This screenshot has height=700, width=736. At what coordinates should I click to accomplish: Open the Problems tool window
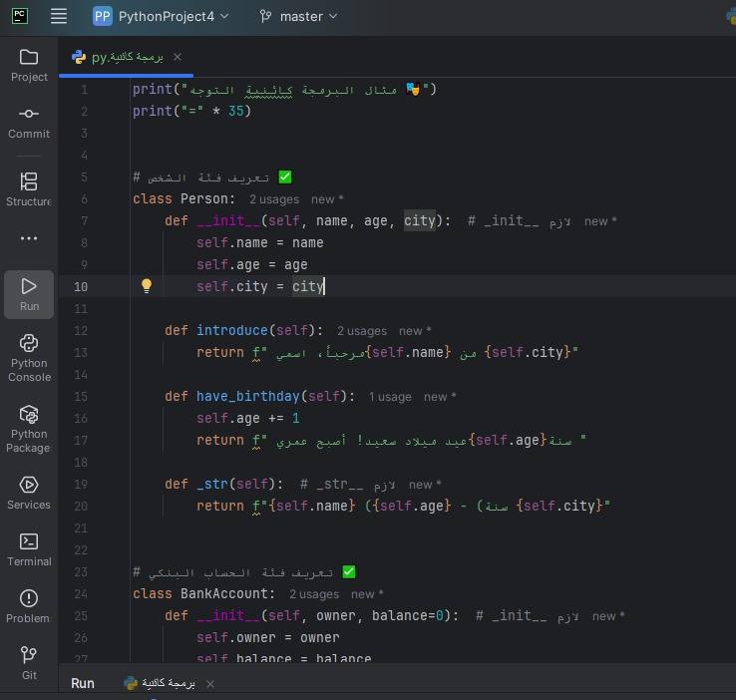click(29, 607)
